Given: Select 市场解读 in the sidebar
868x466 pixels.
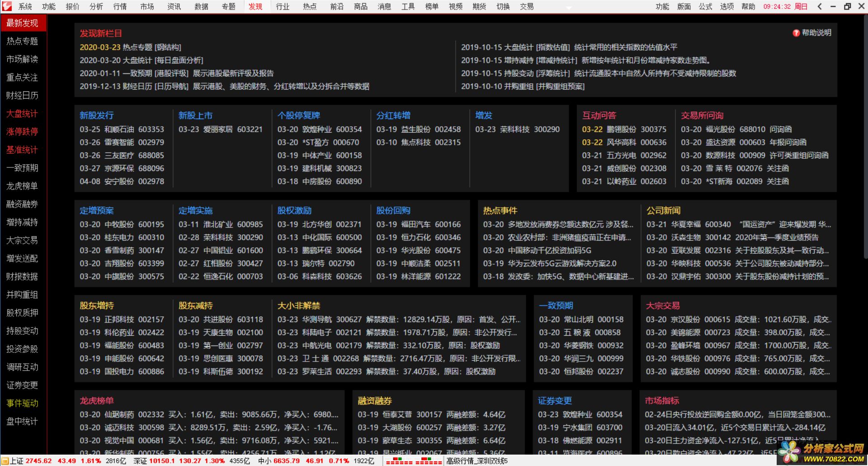Looking at the screenshot, I should (22, 59).
